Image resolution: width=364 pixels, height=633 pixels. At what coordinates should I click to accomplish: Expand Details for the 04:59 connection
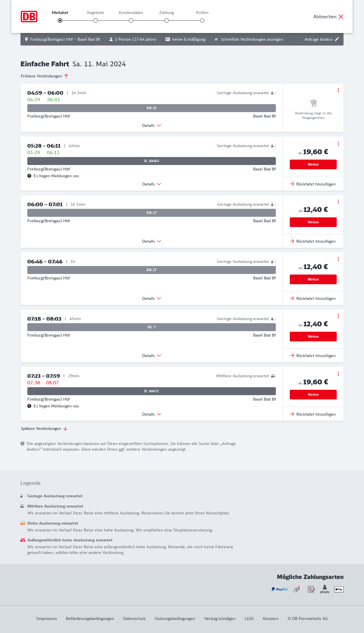pos(152,125)
